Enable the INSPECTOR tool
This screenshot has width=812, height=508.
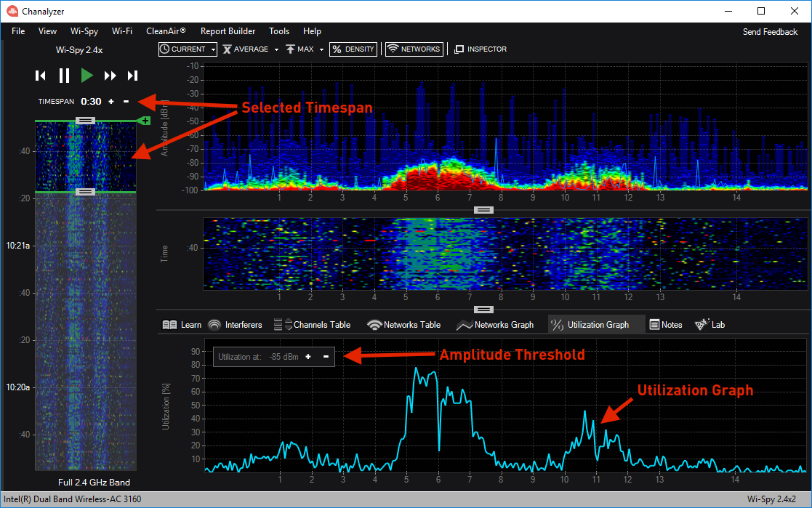click(x=481, y=49)
